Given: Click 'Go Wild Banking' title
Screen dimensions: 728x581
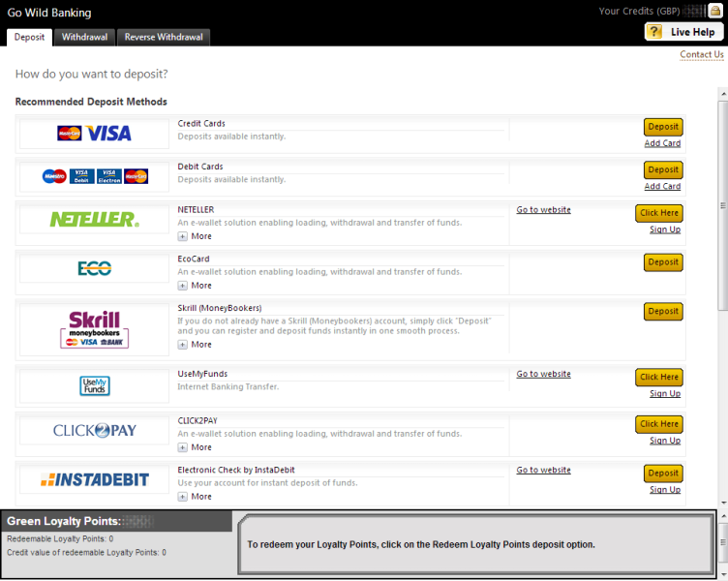Looking at the screenshot, I should pos(49,13).
